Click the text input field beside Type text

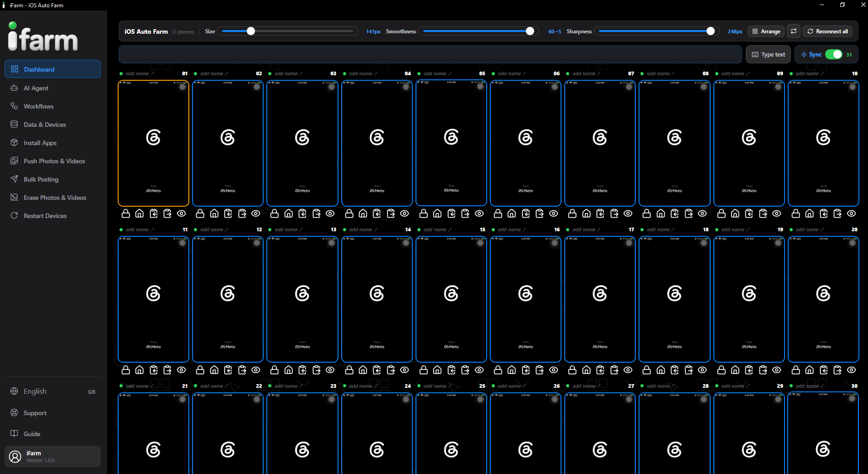click(430, 54)
